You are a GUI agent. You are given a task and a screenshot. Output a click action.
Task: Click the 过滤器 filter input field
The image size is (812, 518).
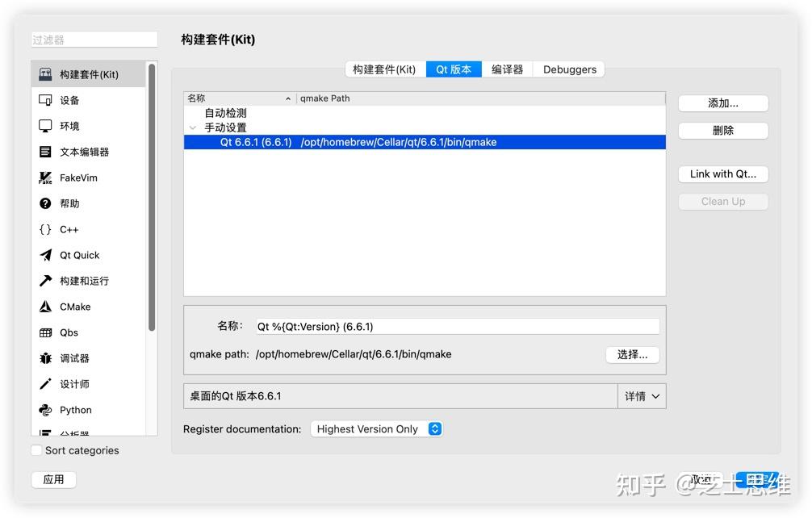click(x=94, y=40)
